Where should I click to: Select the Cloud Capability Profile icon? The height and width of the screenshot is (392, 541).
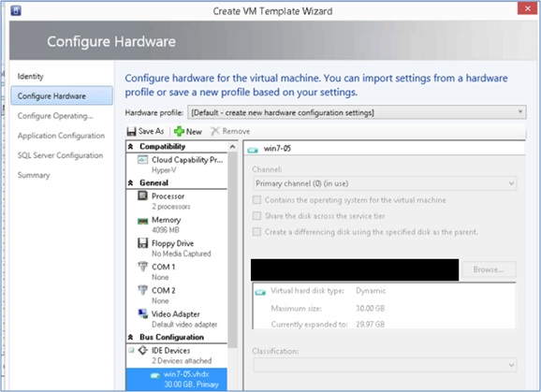coord(142,160)
